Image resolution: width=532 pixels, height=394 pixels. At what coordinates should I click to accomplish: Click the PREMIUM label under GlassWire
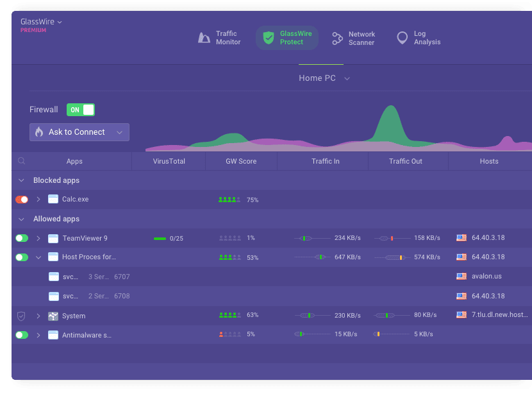point(33,30)
